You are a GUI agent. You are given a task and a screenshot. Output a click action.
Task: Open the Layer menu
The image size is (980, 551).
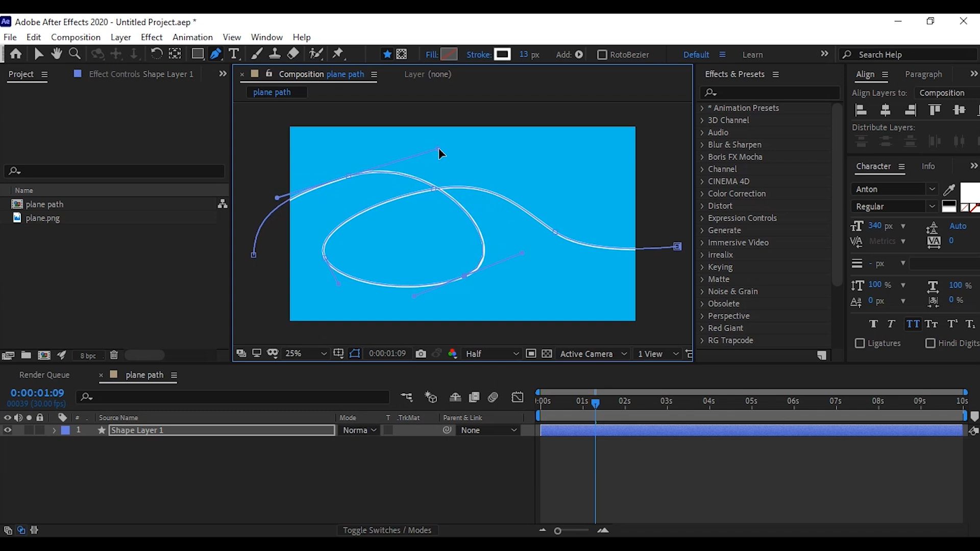(x=120, y=37)
